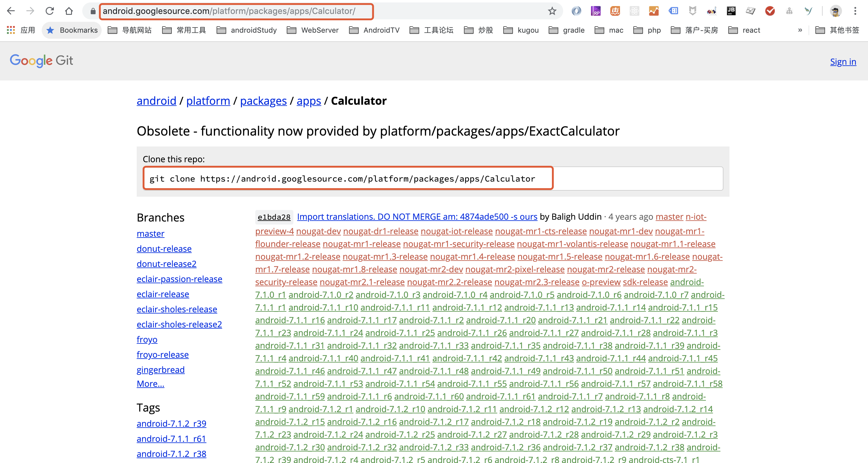Screen dimensions: 868x463
Task: Open the orange 惠 coupon extension
Action: tap(615, 11)
